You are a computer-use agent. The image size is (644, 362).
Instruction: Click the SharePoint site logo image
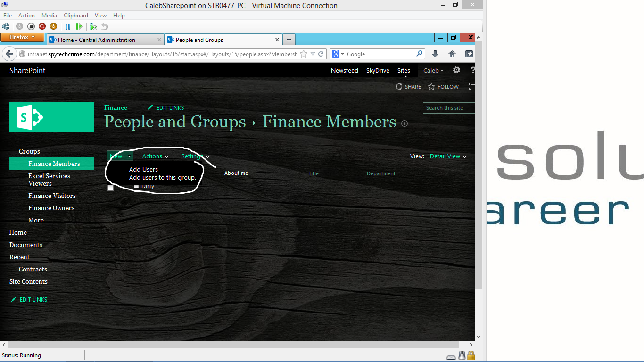(52, 117)
